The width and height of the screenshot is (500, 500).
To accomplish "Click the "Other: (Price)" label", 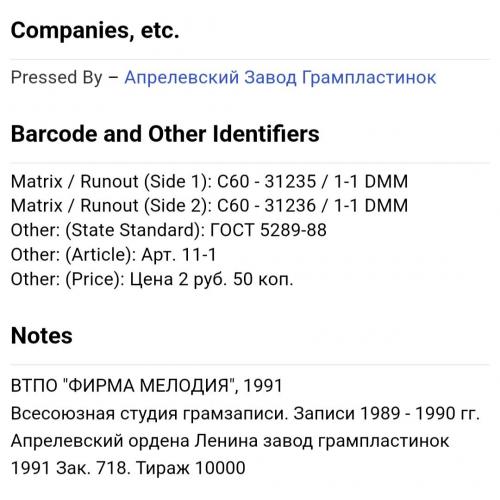I will point(68,279).
